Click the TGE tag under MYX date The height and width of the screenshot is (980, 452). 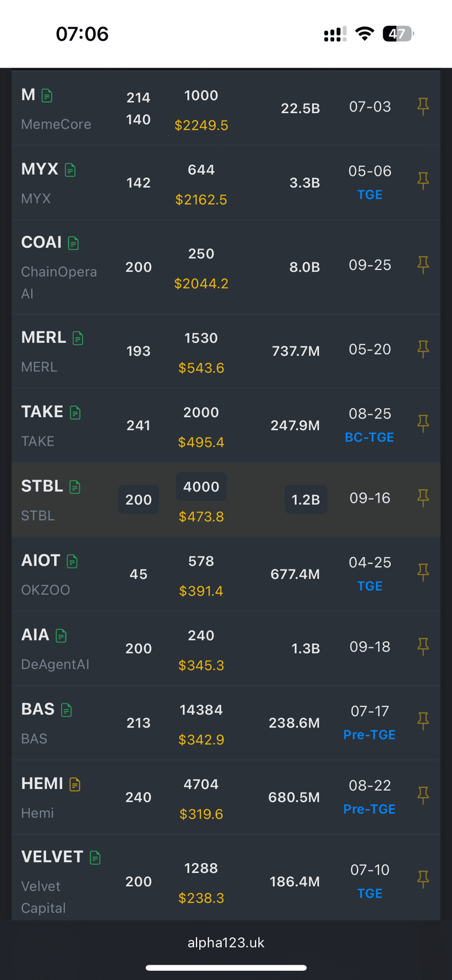click(x=370, y=195)
